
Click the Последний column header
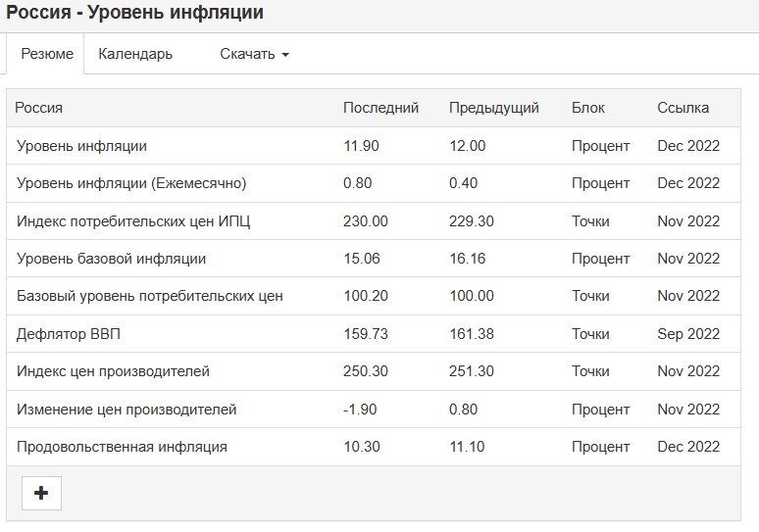pyautogui.click(x=380, y=108)
